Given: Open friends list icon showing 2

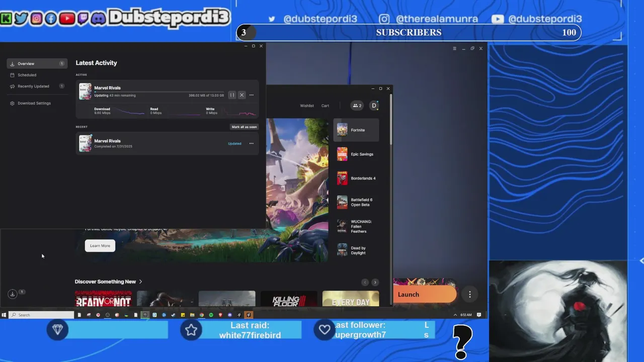Looking at the screenshot, I should pos(357,106).
